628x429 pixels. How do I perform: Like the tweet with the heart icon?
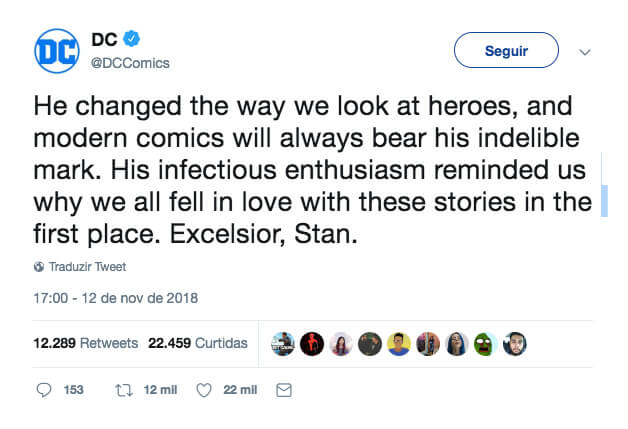205,389
